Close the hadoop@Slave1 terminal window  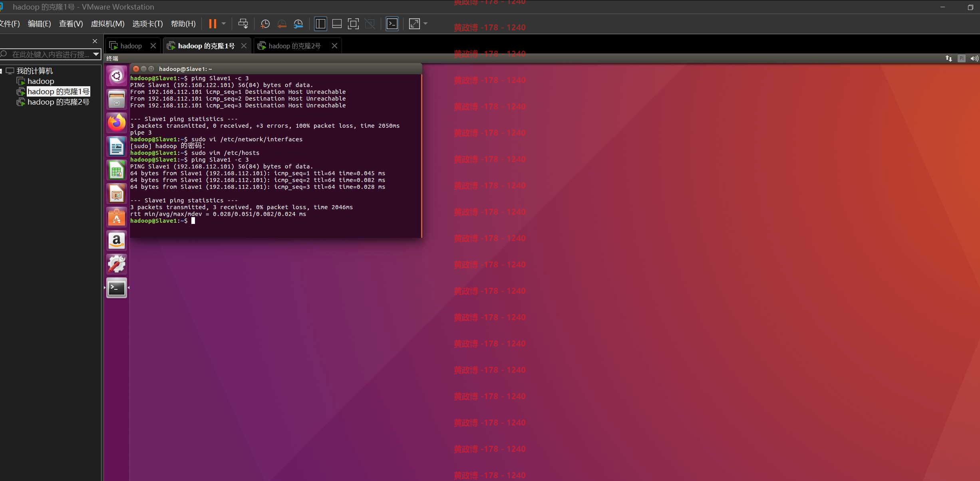(x=136, y=69)
